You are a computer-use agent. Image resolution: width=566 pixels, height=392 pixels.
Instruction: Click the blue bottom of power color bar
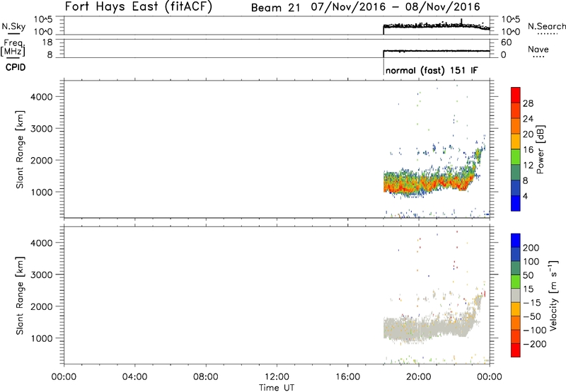[x=516, y=203]
